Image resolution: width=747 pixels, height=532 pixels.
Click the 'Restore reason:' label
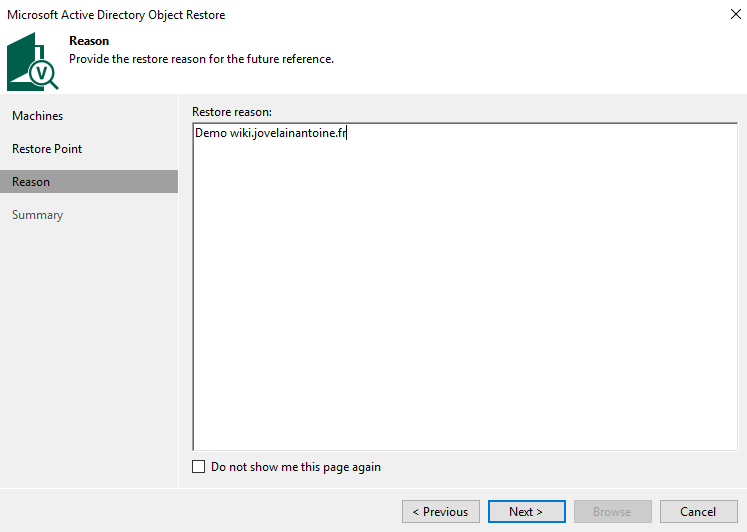click(232, 112)
